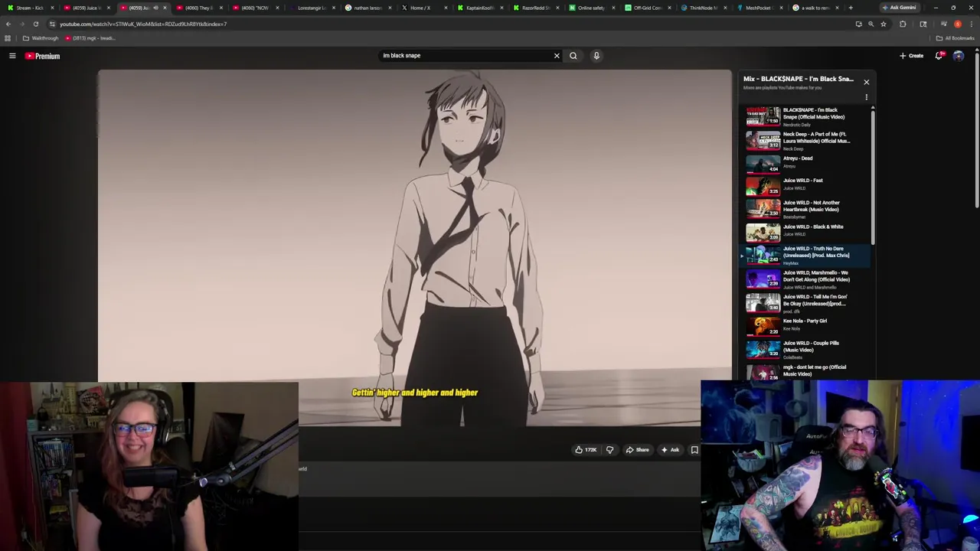Click install/cast screen icon in address bar
The height and width of the screenshot is (551, 980).
click(858, 24)
